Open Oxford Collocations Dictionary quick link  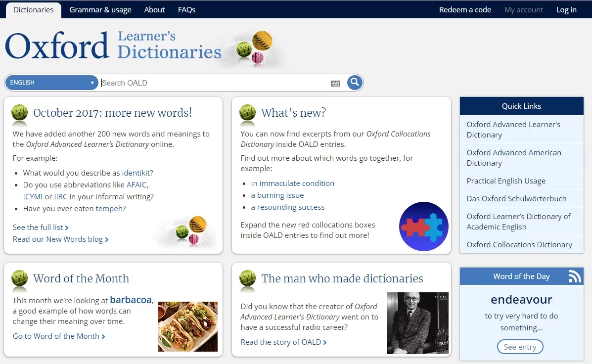519,244
